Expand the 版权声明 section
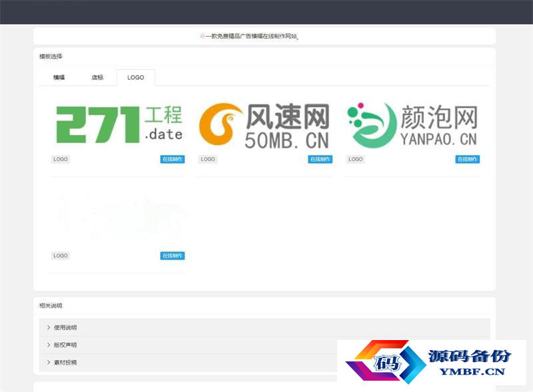This screenshot has width=533, height=392. point(265,345)
